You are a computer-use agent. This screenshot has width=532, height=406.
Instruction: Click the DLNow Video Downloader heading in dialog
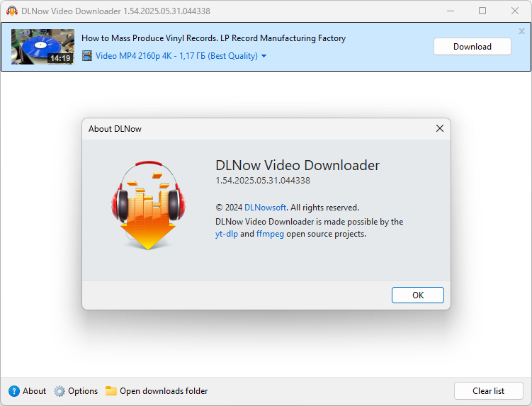tap(298, 165)
